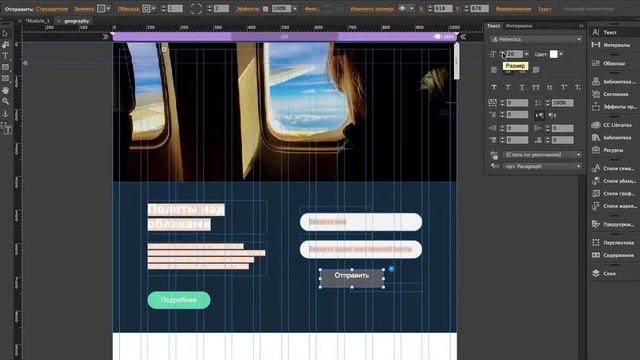Click the Y position field

[480, 9]
